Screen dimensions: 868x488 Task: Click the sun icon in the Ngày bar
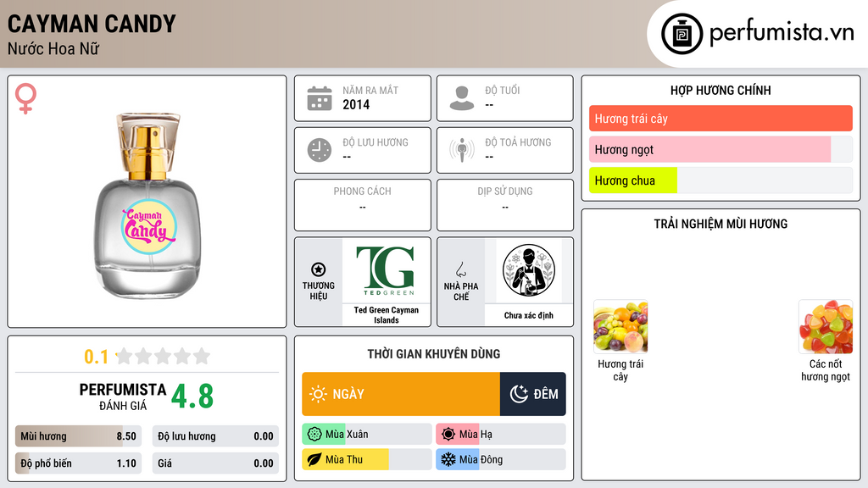(318, 394)
